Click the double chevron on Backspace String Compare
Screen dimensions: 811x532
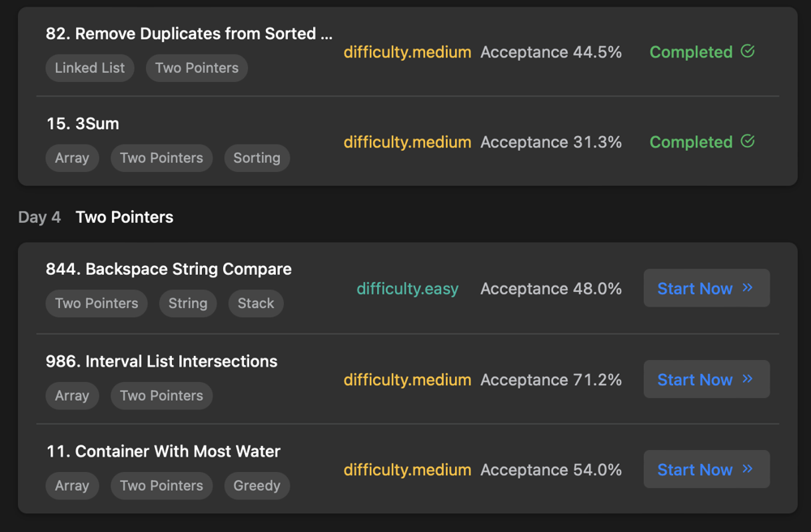tap(748, 288)
